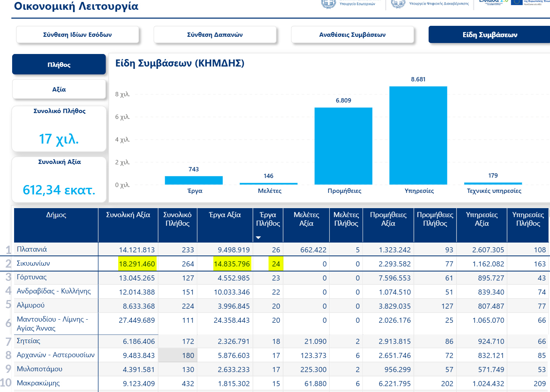Sort table by Συνολική Αξία column header
Viewport: 550px width, 392px height.
pyautogui.click(x=128, y=215)
